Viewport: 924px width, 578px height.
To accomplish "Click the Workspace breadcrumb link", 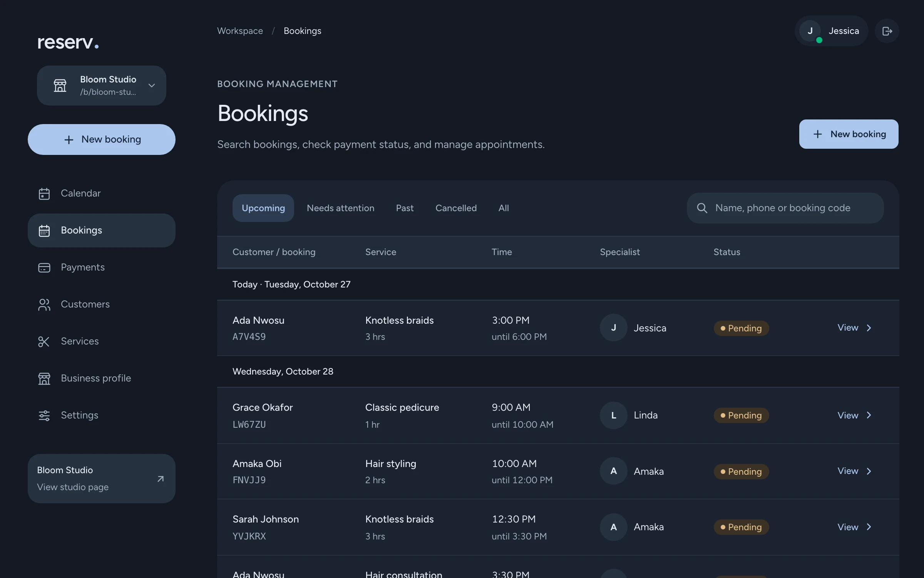I will (x=240, y=31).
